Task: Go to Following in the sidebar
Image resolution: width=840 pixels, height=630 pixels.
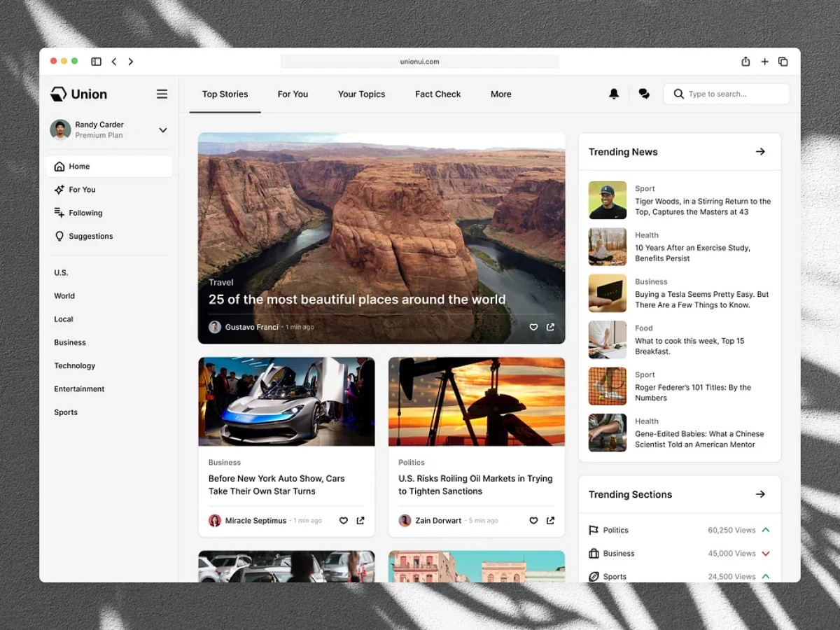Action: [x=85, y=213]
